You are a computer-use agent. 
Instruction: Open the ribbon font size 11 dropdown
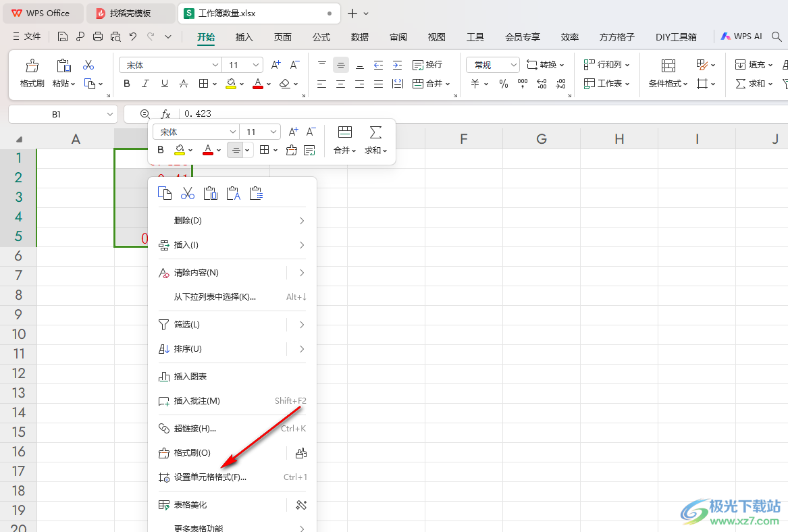[x=255, y=65]
